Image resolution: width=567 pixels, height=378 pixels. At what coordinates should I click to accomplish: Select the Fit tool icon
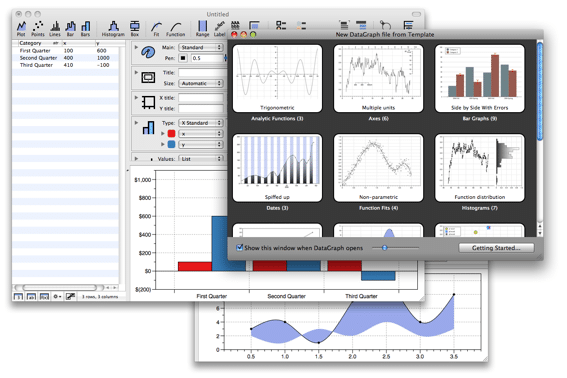point(156,29)
